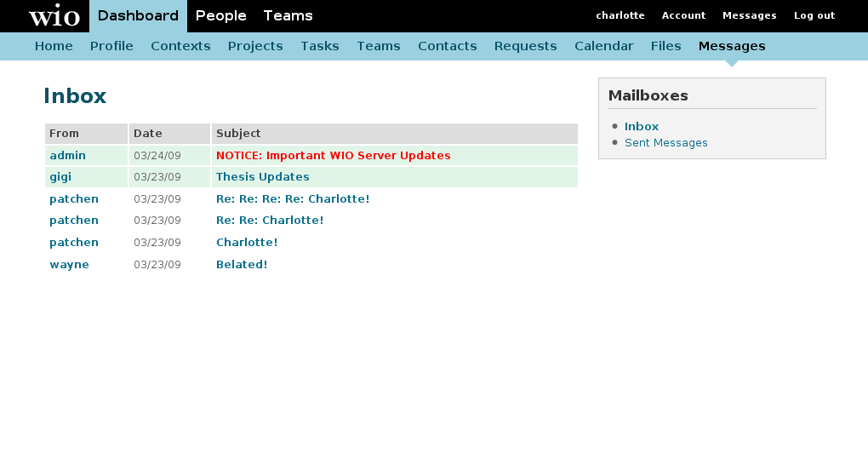Open sender wayne's profile

[69, 265]
